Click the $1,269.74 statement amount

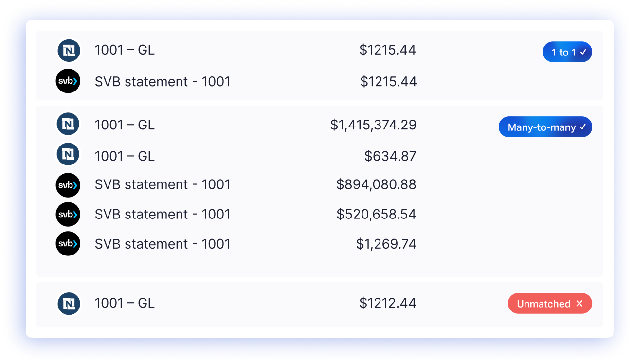point(386,244)
